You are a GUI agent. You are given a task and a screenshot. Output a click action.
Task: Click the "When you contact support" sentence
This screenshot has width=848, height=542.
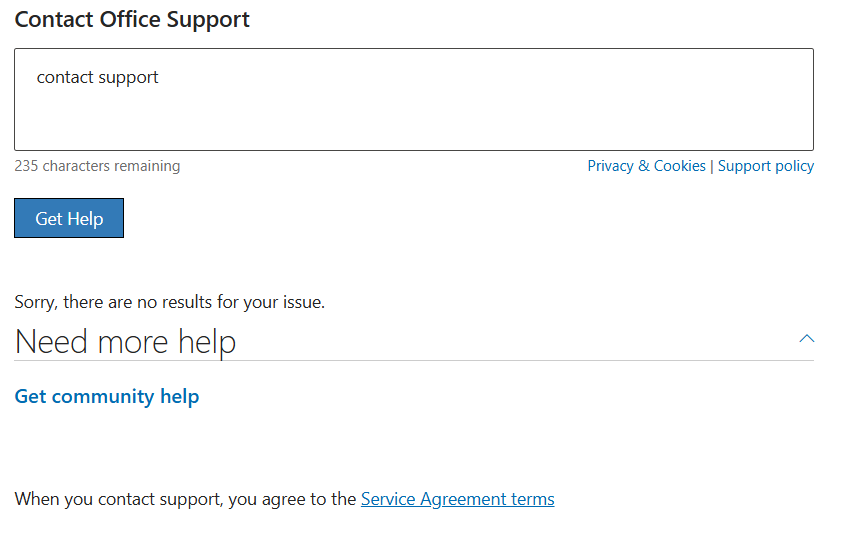(186, 499)
